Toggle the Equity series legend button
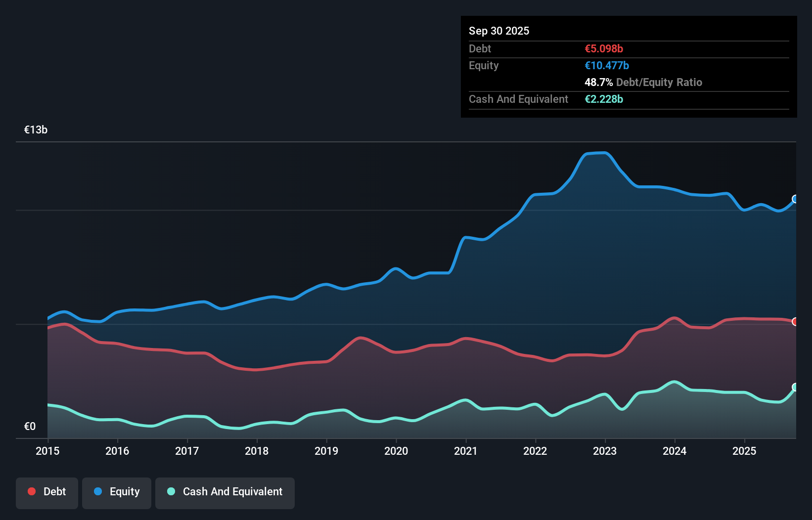 tap(117, 493)
